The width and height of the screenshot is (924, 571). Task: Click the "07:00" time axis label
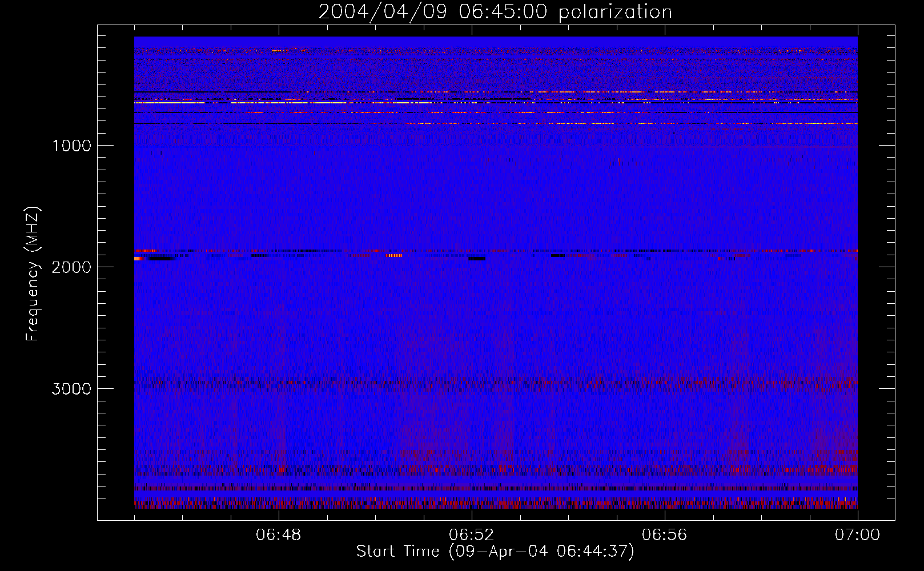coord(857,535)
